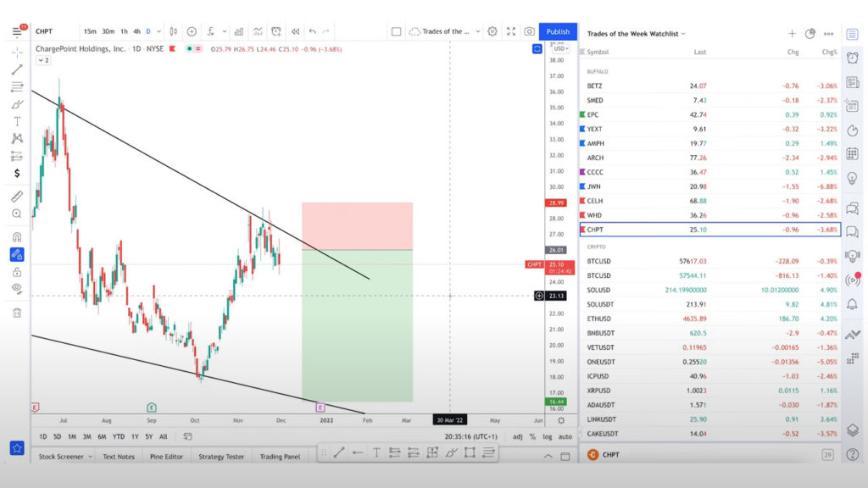Switch to the Strategy Tester tab
Viewport: 868px width, 488px height.
221,457
